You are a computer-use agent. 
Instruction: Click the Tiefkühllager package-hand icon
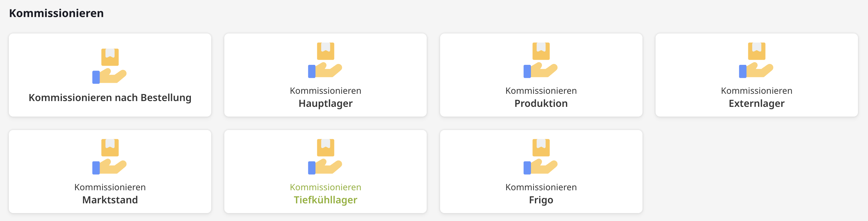(x=325, y=156)
